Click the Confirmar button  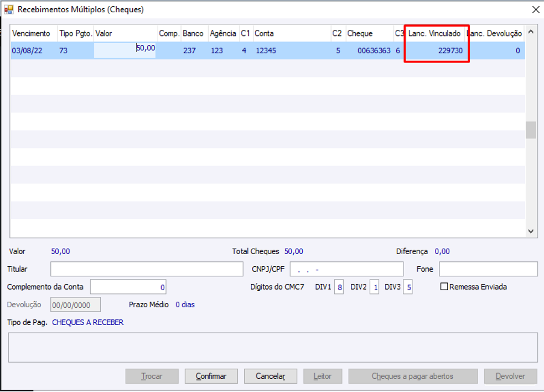pos(211,376)
